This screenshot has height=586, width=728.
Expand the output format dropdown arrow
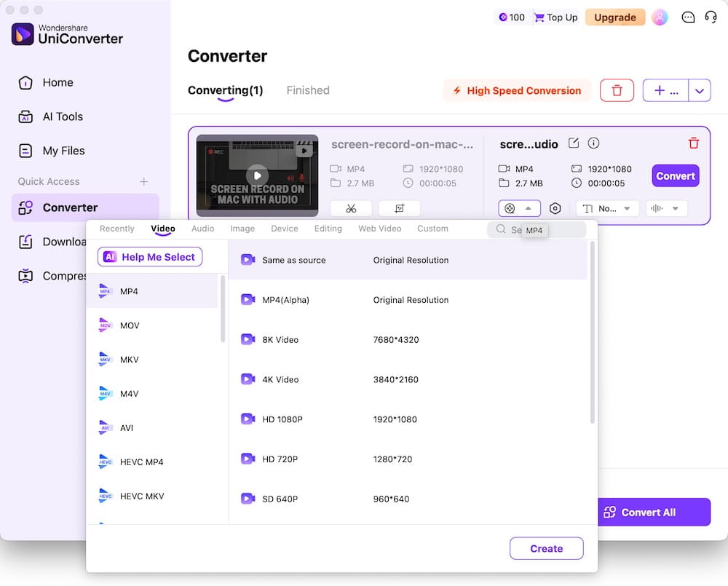[528, 208]
